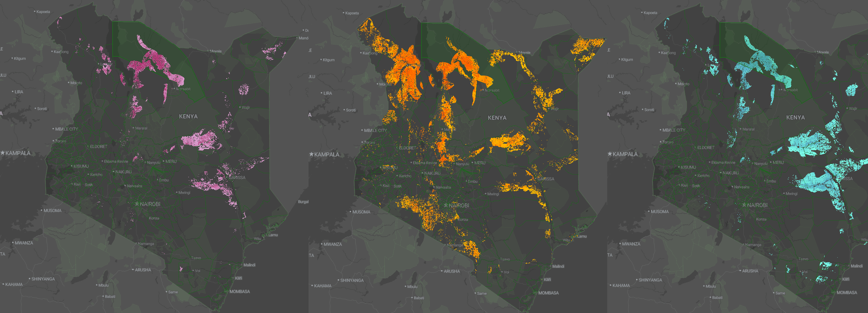Select Mwingi on the orange map

coord(493,194)
